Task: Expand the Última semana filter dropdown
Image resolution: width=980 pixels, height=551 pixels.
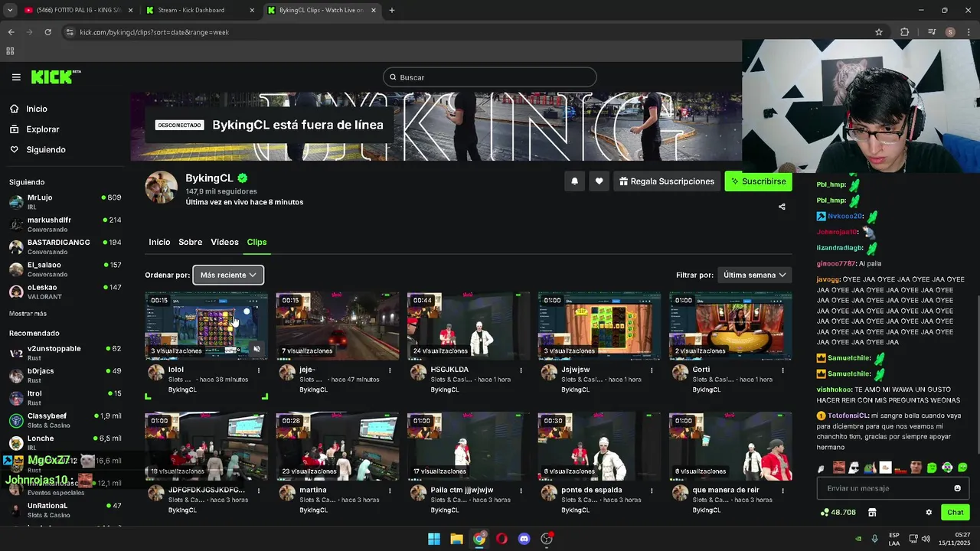Action: [755, 275]
